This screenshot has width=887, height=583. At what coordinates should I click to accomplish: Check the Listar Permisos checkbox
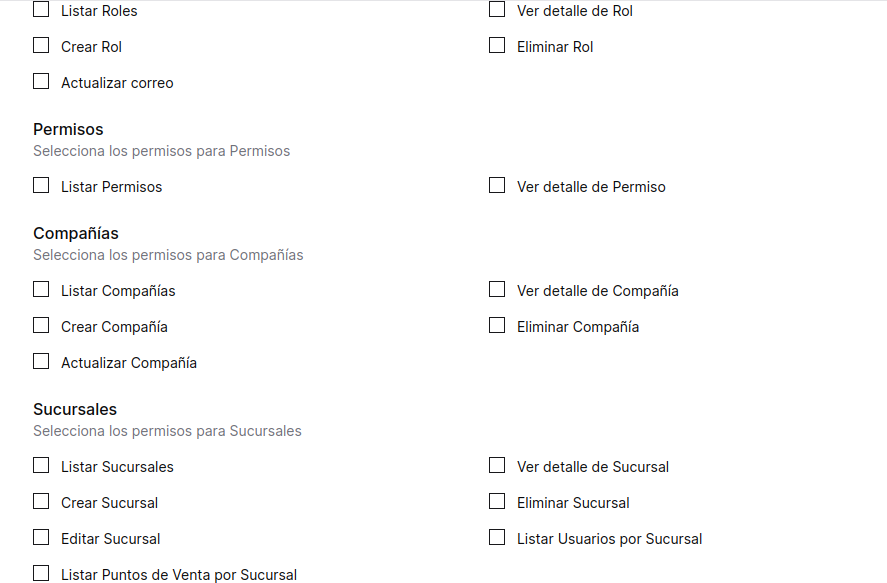[x=41, y=185]
